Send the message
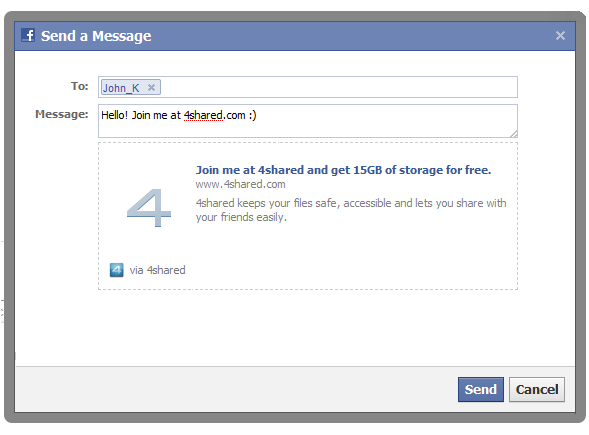The width and height of the screenshot is (589, 435). pyautogui.click(x=480, y=389)
